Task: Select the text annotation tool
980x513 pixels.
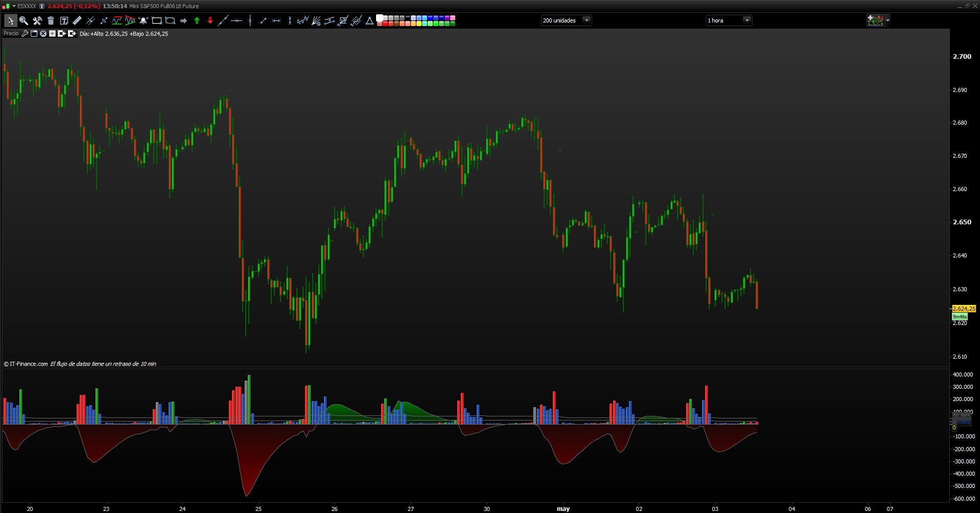Action: tap(64, 20)
